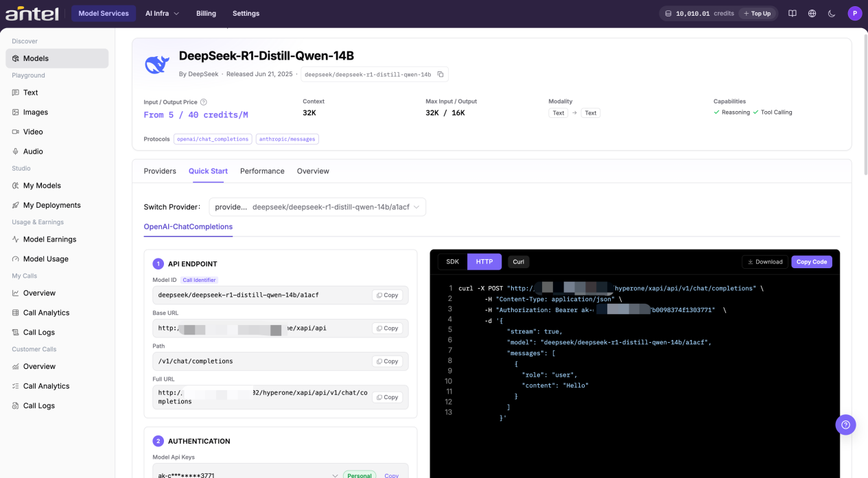Viewport: 868px width, 478px height.
Task: Copy the model identifier next to deepseek-r1-distill-qwen-14b
Action: coord(441,74)
